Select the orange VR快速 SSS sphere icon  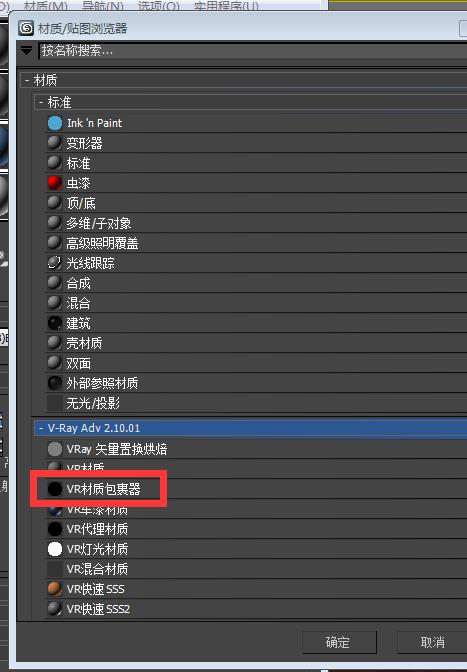point(55,589)
